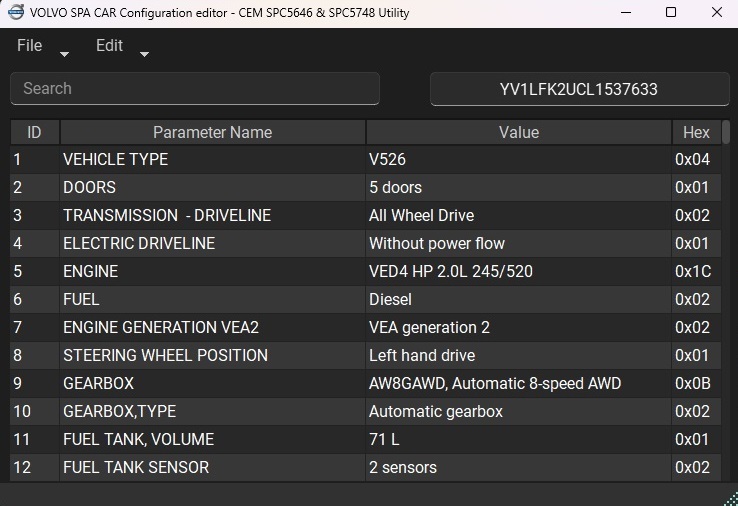This screenshot has width=738, height=506.
Task: Select FUEL TANK, VOLUME parameter
Action: pos(138,439)
